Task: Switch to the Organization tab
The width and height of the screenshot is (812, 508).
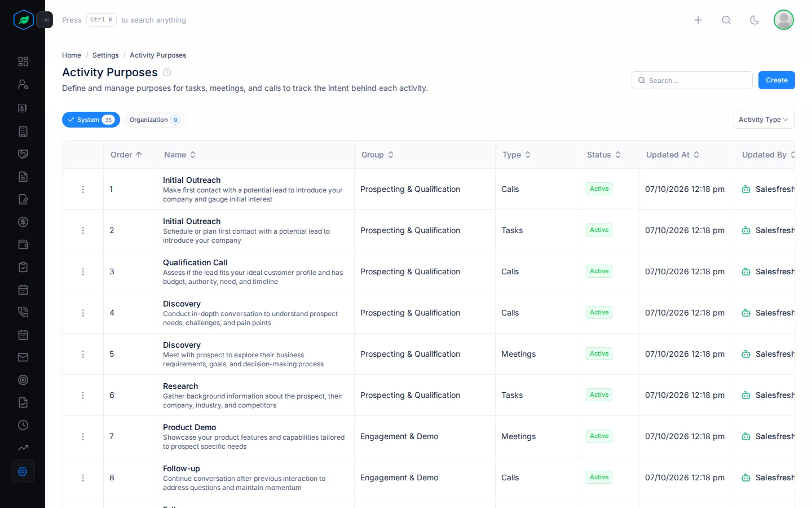Action: (x=155, y=120)
